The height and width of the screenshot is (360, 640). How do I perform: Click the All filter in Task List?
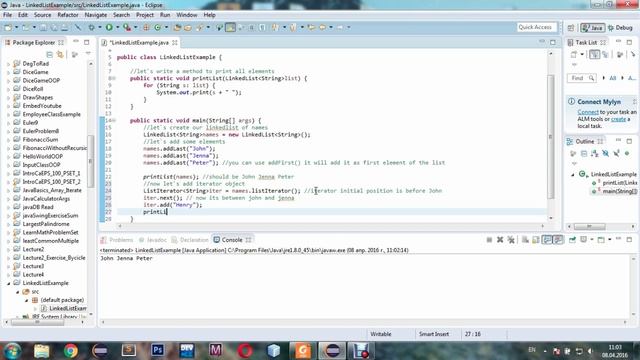(x=612, y=78)
